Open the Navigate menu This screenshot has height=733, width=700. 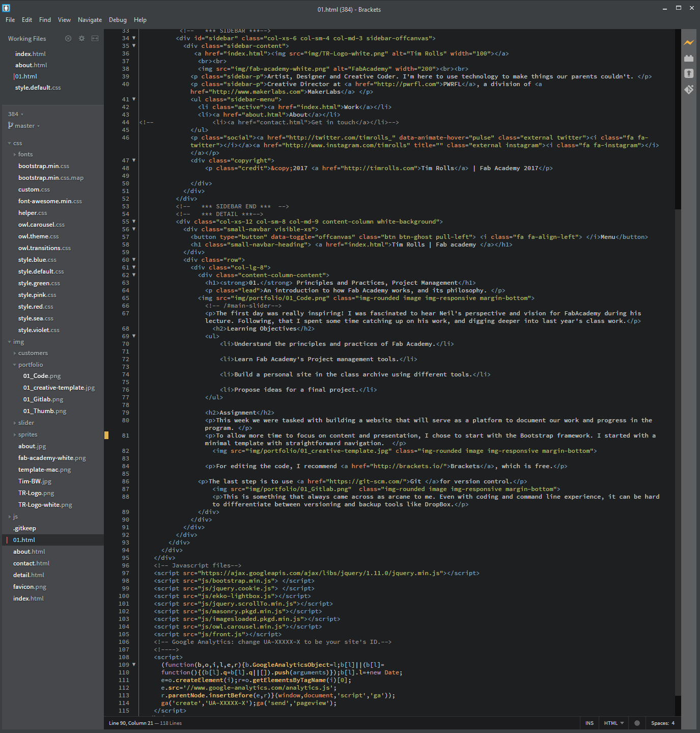click(x=90, y=20)
